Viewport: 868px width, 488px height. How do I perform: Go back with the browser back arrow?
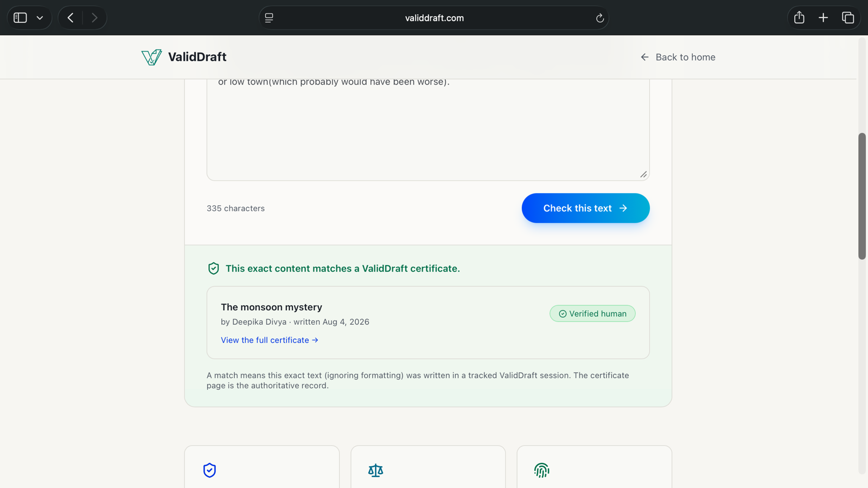(x=71, y=18)
